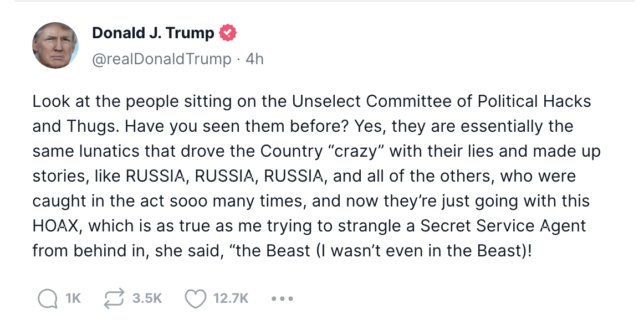The height and width of the screenshot is (330, 644).
Task: Click the red verified badge checkmark
Action: 228,33
